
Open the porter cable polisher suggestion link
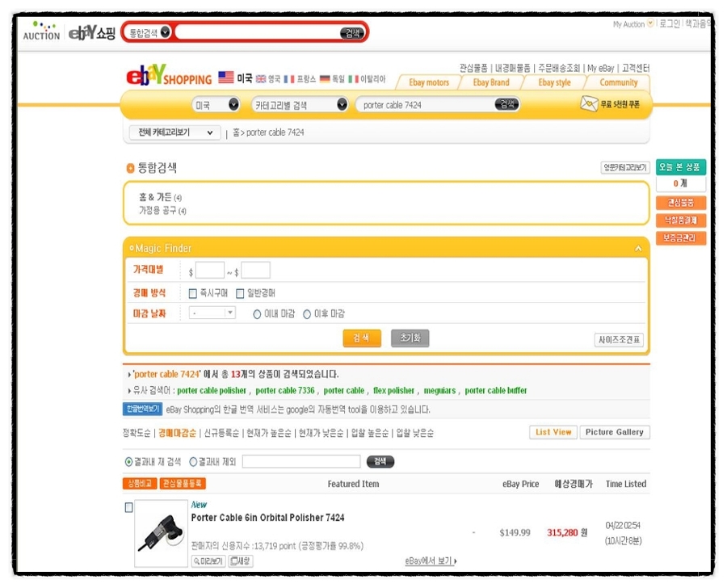click(x=212, y=390)
